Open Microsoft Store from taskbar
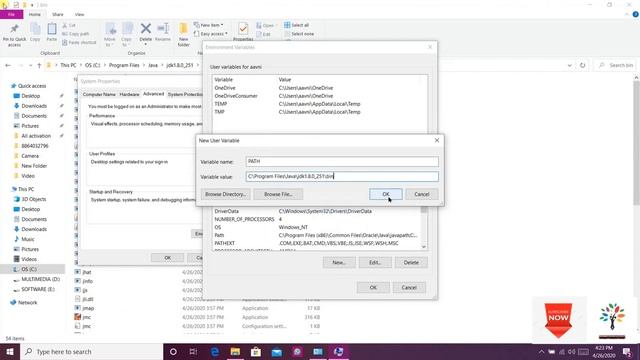Viewport: 640px width, 360px height. coord(256,351)
